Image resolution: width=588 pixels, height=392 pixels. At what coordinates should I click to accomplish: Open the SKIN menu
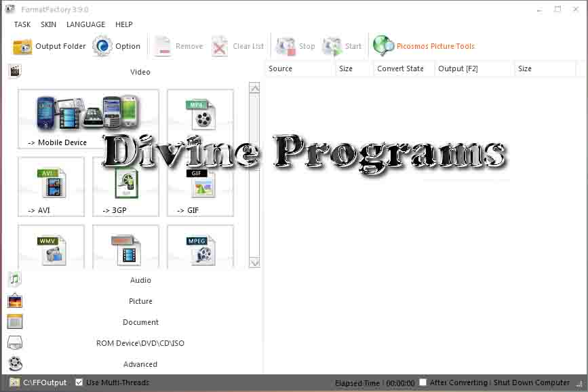point(48,24)
